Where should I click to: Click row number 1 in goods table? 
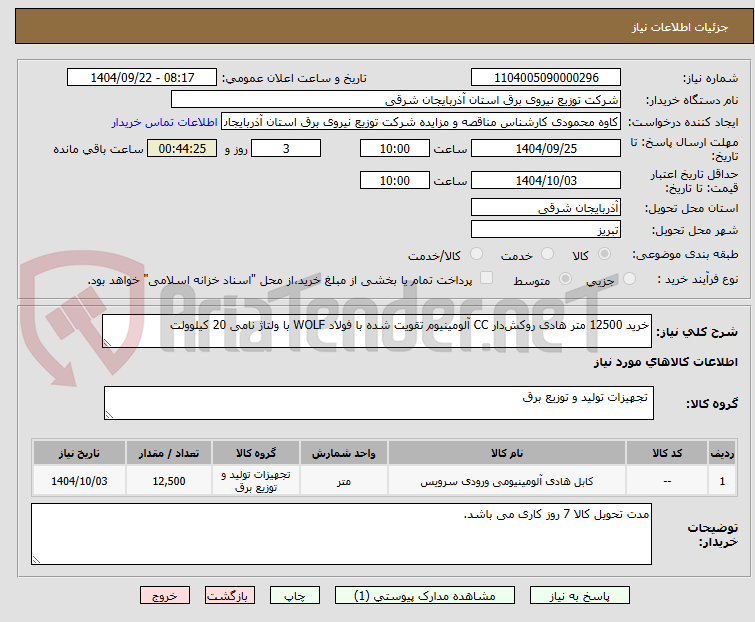722,481
